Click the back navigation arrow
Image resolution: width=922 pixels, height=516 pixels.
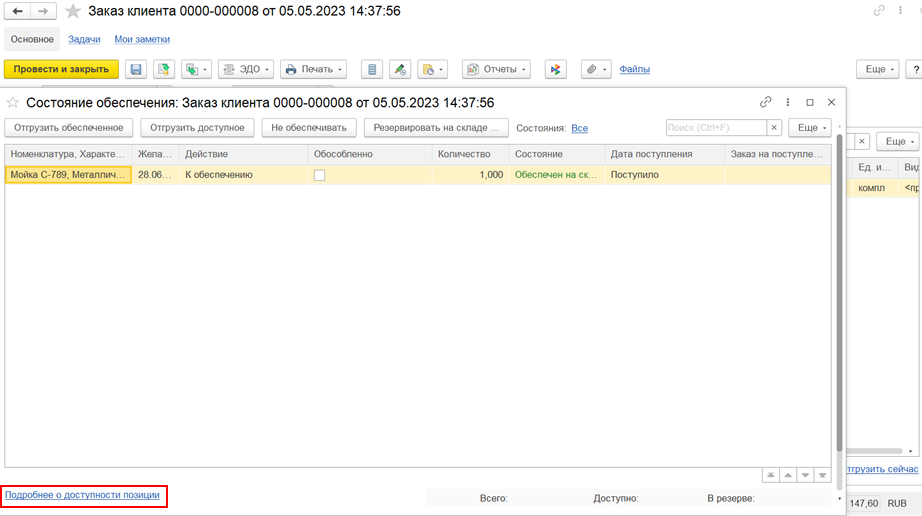click(18, 11)
